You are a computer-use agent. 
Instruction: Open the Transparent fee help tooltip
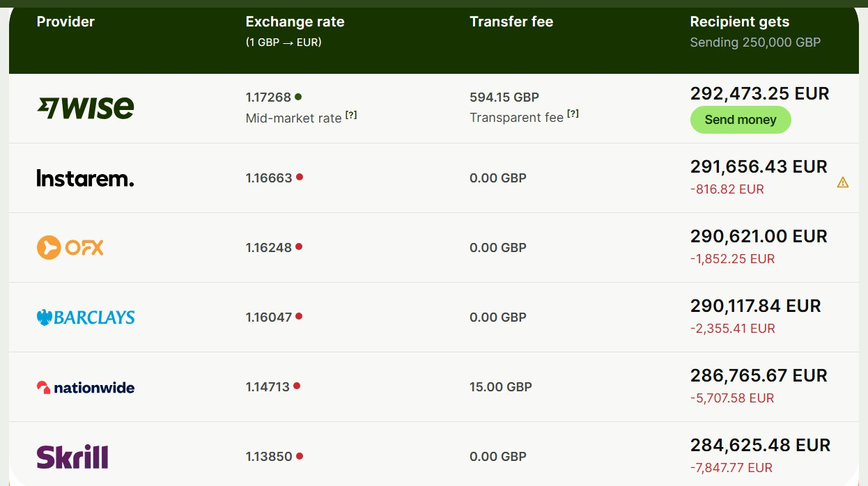(x=573, y=115)
